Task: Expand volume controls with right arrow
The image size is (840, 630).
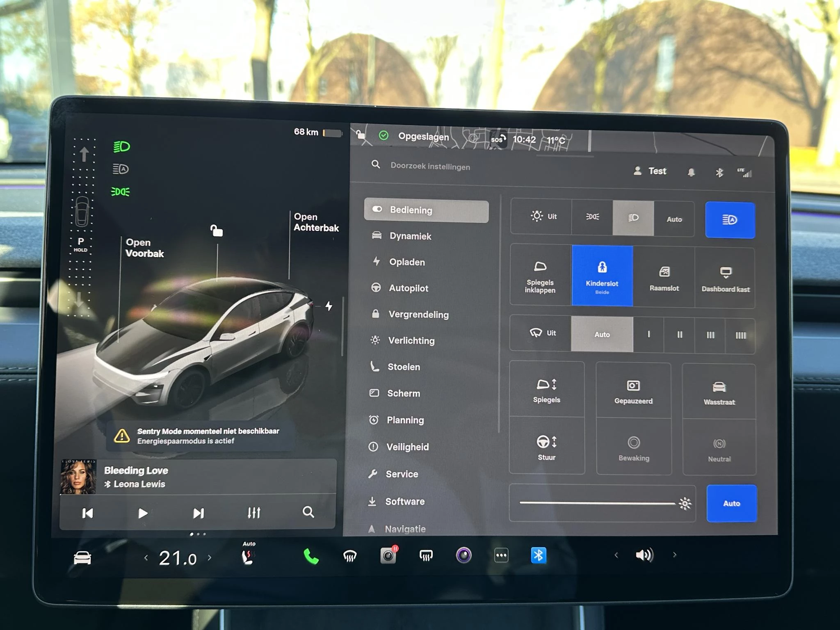Action: [x=674, y=555]
